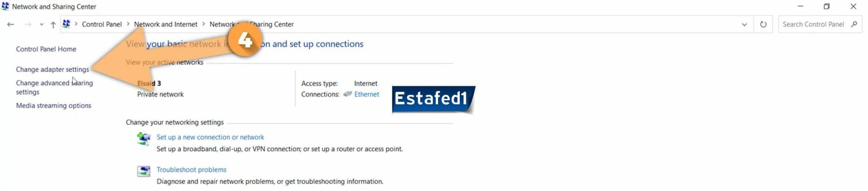This screenshot has height=191, width=868.
Task: Open Change advanced sharing settings
Action: [54, 88]
